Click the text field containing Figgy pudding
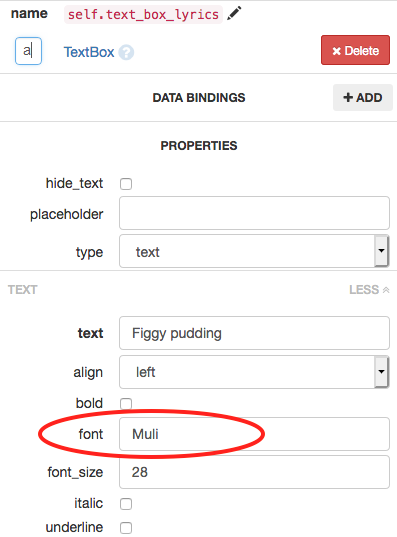 click(x=254, y=333)
